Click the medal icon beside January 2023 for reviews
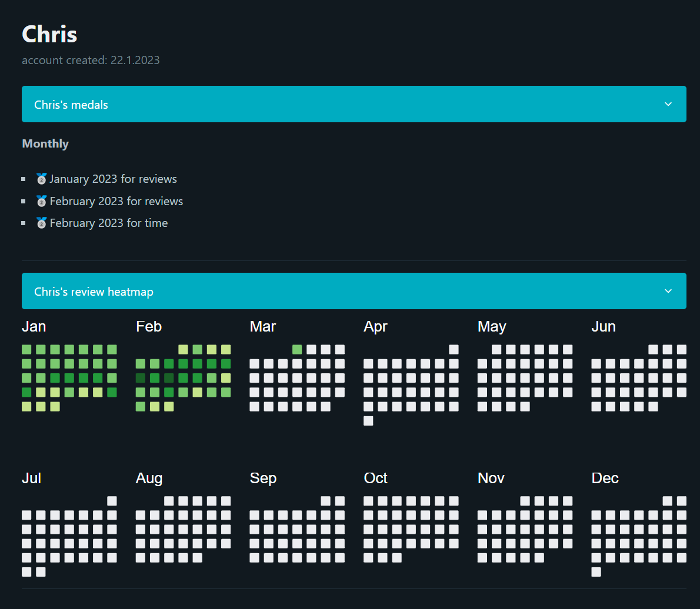 (x=41, y=179)
